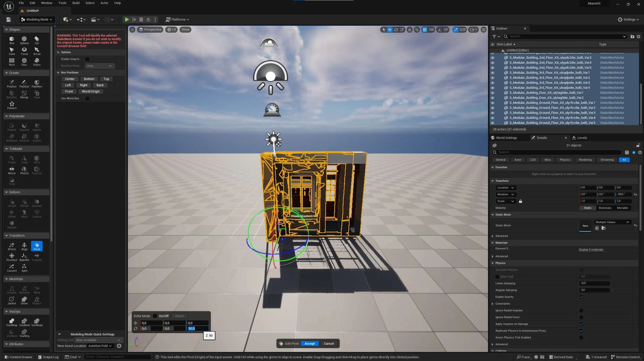Click the Linear Damping value field
This screenshot has width=644, height=361.
coord(594,283)
